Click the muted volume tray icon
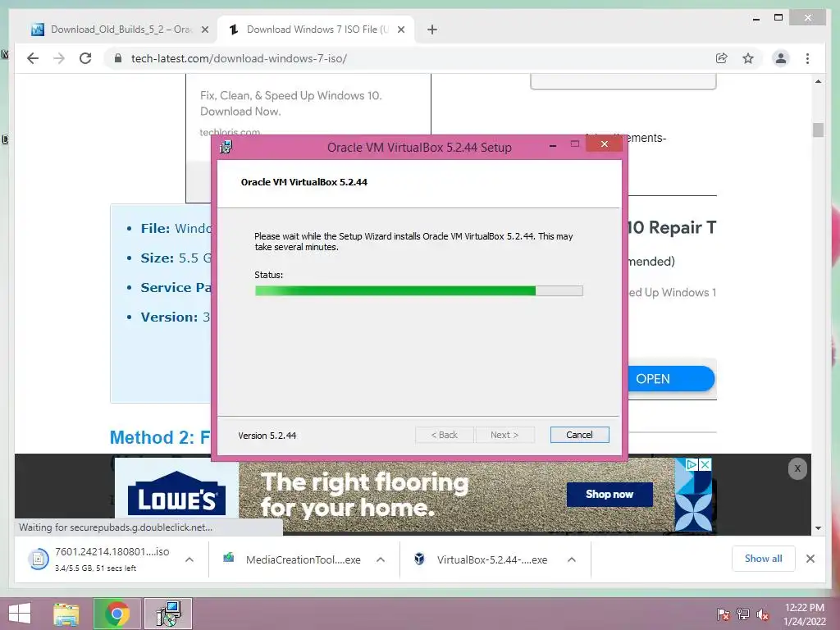840x630 pixels. 763,614
